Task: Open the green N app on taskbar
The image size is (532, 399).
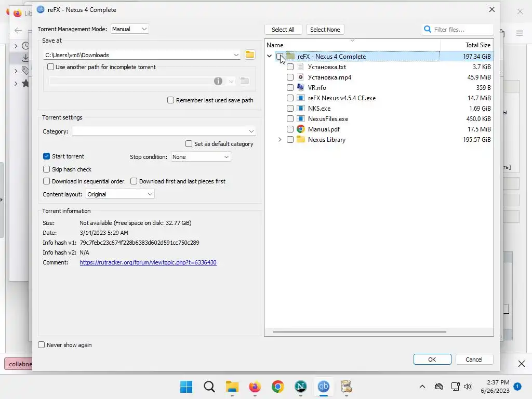Action: (301, 387)
